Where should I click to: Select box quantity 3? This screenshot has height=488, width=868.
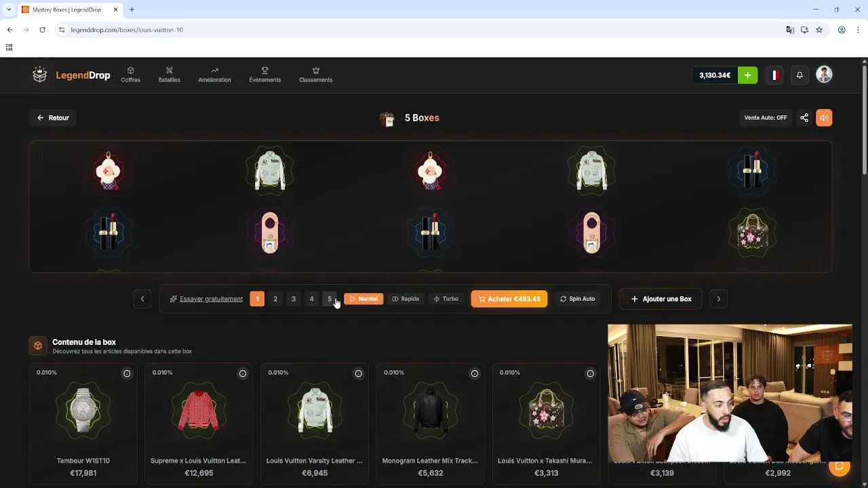(x=294, y=299)
